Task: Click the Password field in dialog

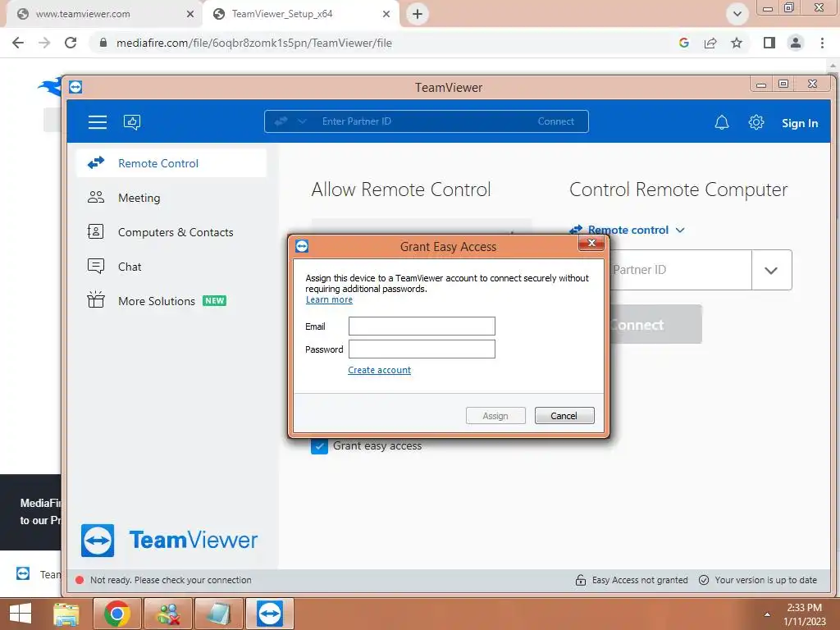Action: pyautogui.click(x=422, y=349)
